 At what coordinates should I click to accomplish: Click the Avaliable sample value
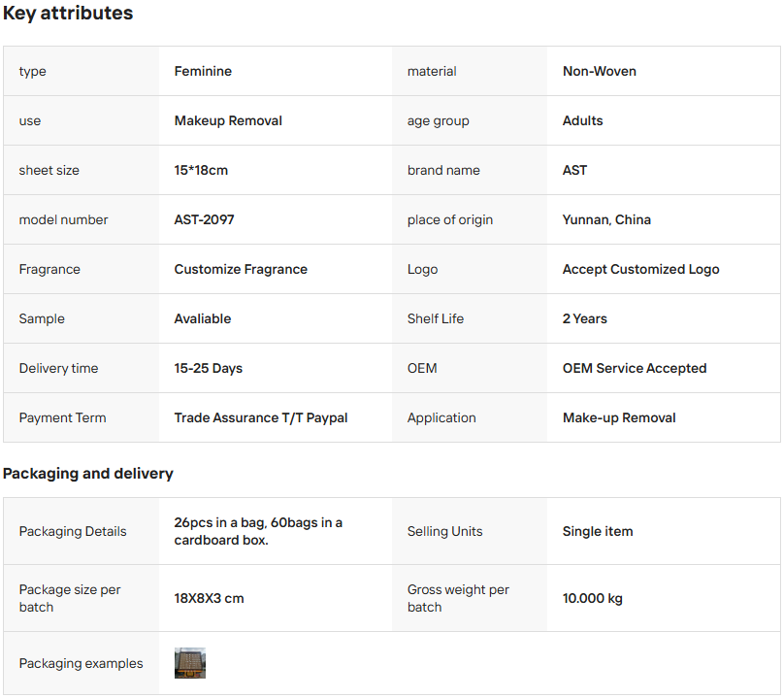(x=203, y=318)
